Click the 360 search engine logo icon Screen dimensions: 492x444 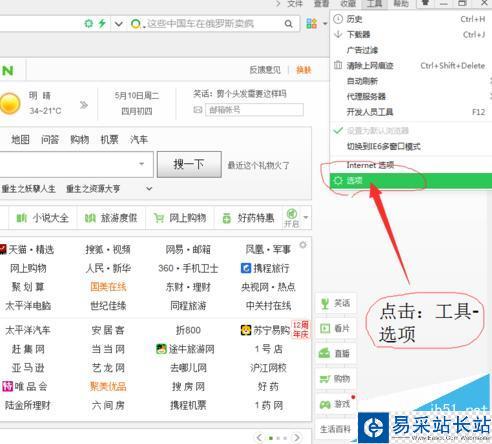pos(136,24)
